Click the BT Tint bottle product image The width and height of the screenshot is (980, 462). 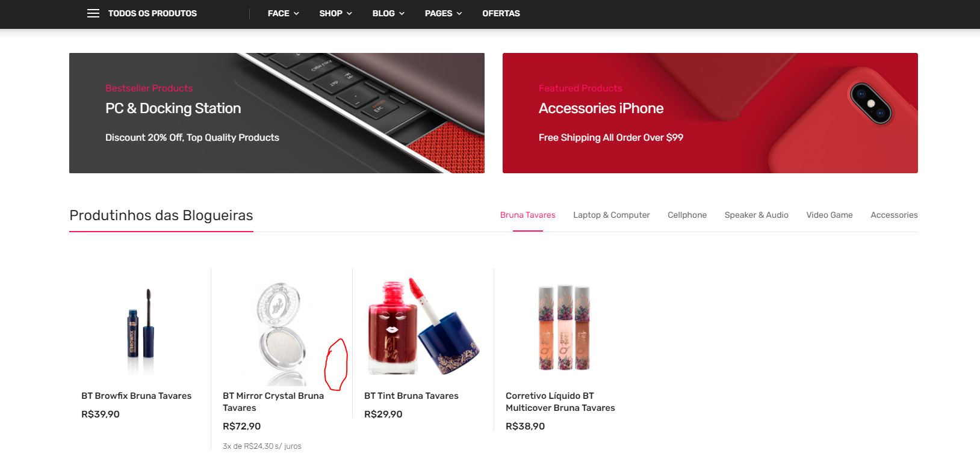423,327
